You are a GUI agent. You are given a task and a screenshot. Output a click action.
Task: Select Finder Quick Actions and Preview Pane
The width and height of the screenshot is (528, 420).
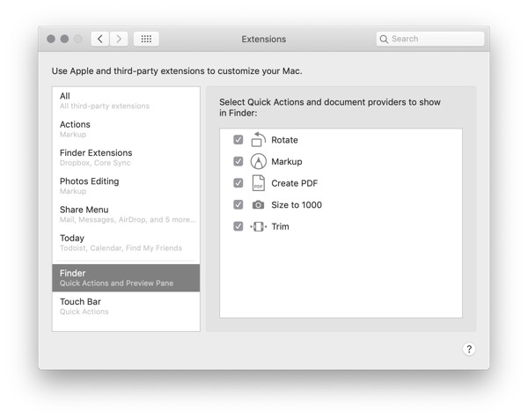(126, 278)
